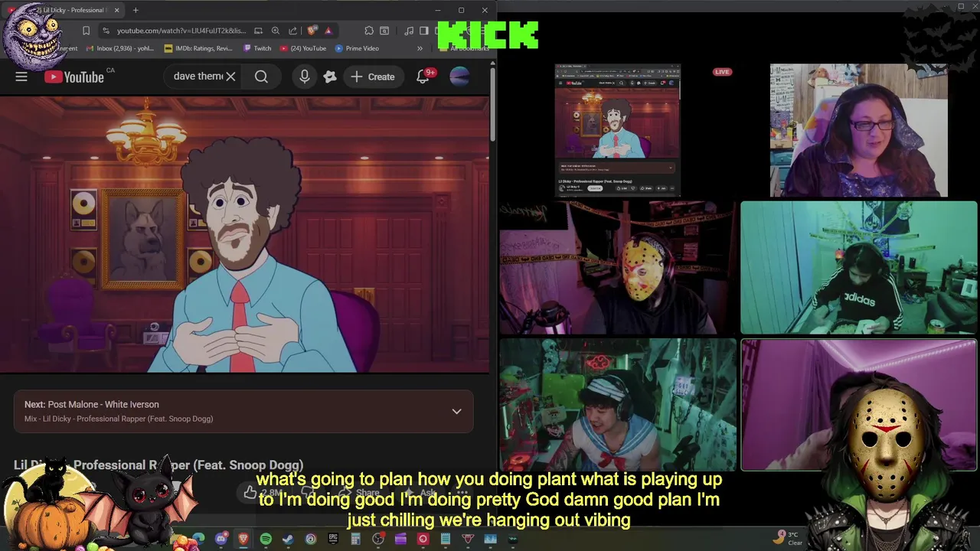Click the Adidas hoodie webcam tile
The height and width of the screenshot is (551, 980).
coord(858,268)
